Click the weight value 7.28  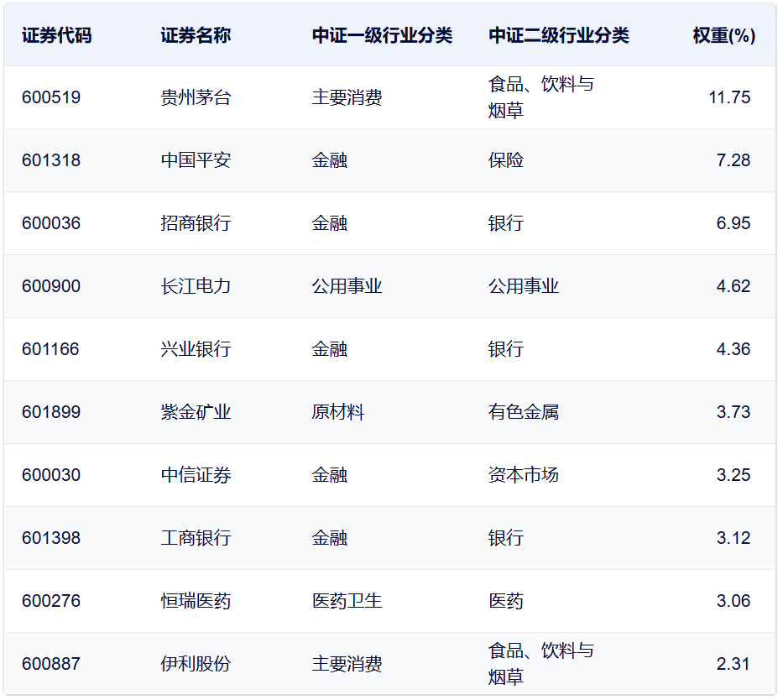[x=733, y=160]
